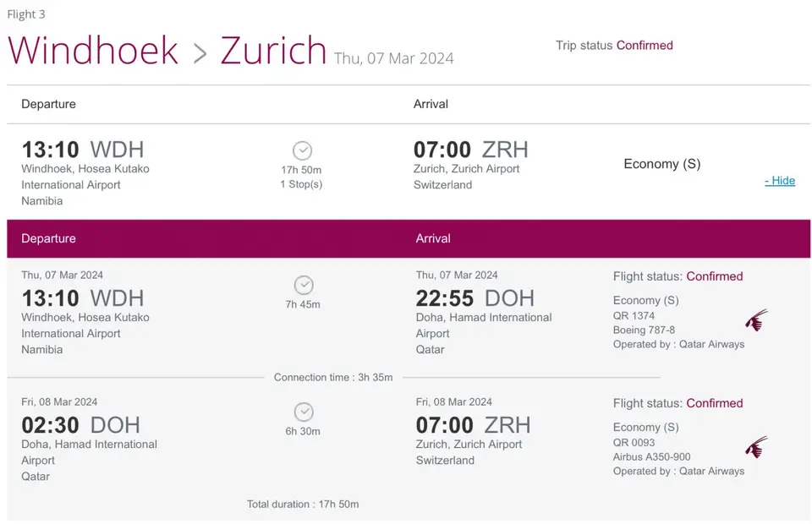
Task: Click the clock icon above 17h 50m
Action: (303, 150)
